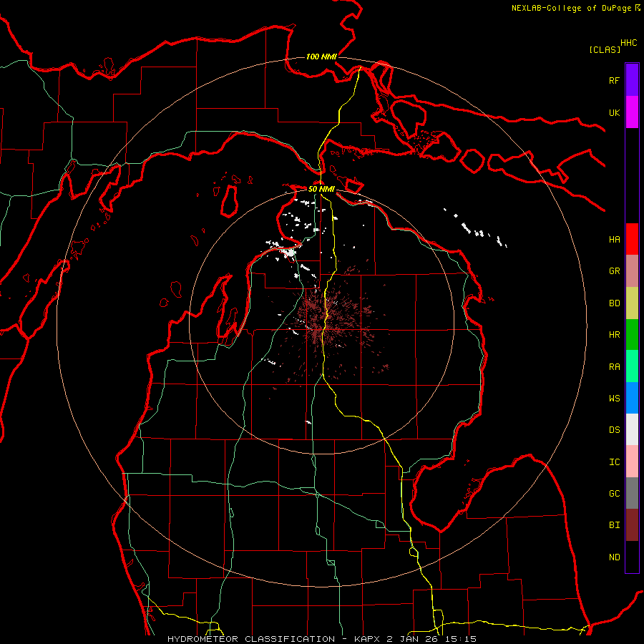The height and width of the screenshot is (644, 644).
Task: Click the BD yellow legend swatch
Action: pos(632,303)
